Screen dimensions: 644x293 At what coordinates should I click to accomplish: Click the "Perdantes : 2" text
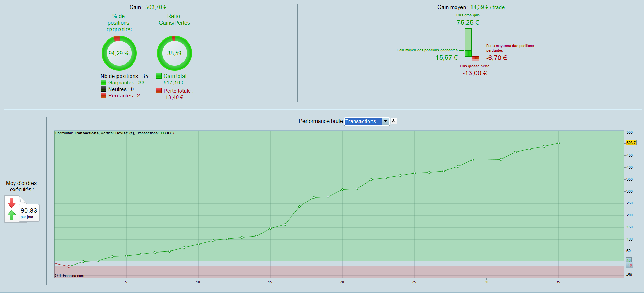(x=124, y=96)
